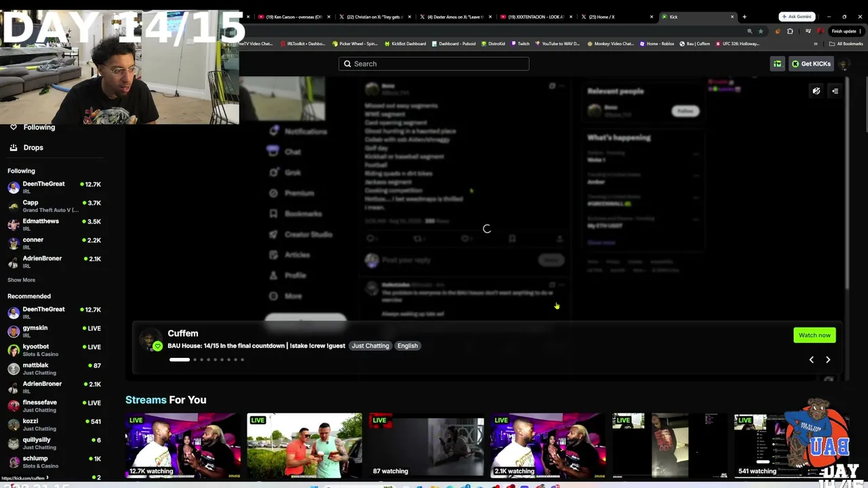Open the All Bookmarks folder
The image size is (868, 488).
coord(846,43)
